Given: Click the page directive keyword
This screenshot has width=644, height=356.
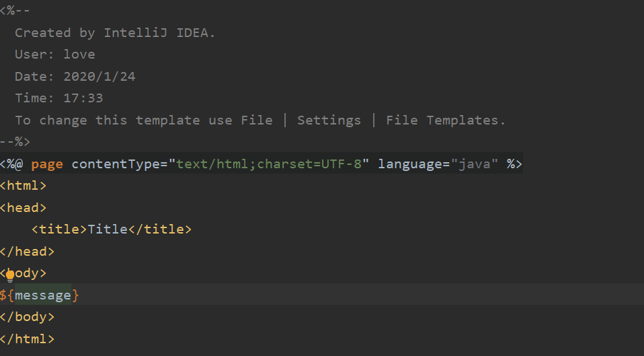Looking at the screenshot, I should [47, 164].
